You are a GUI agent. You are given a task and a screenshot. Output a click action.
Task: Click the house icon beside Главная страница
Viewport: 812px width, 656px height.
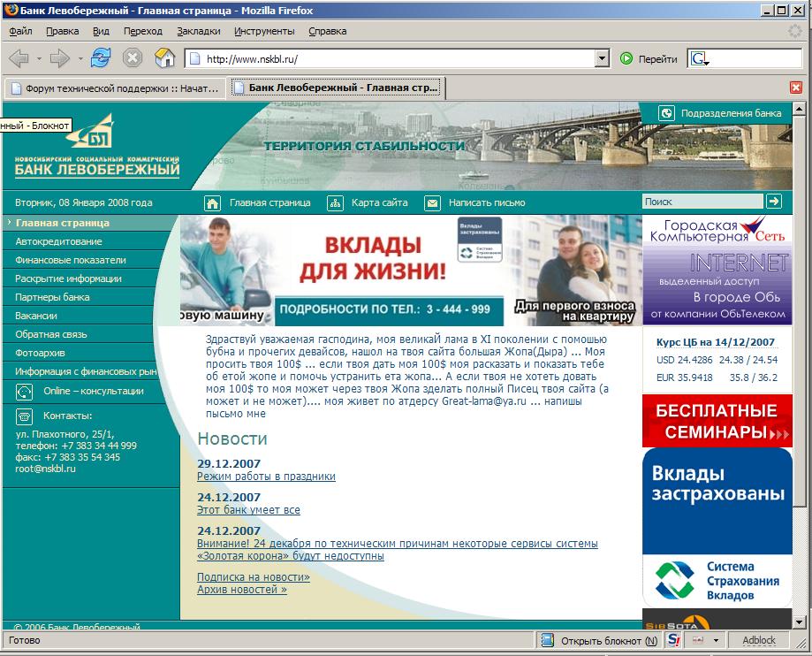point(212,203)
